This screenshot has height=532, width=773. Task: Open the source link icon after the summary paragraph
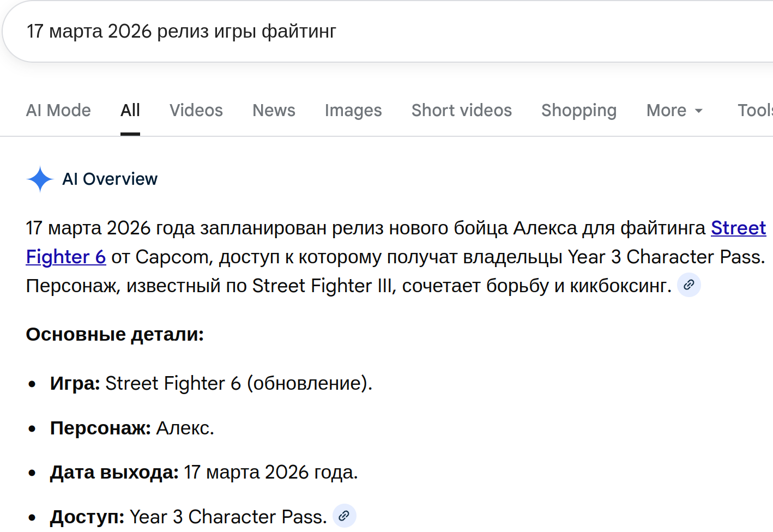689,285
